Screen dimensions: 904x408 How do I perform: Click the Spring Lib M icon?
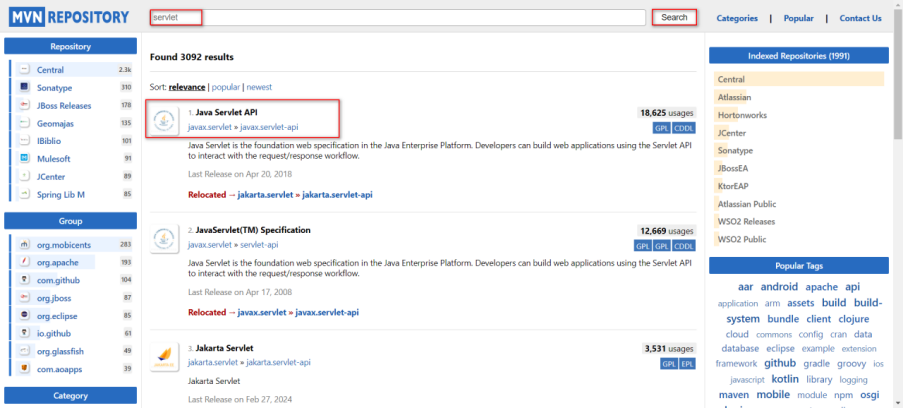coord(24,194)
